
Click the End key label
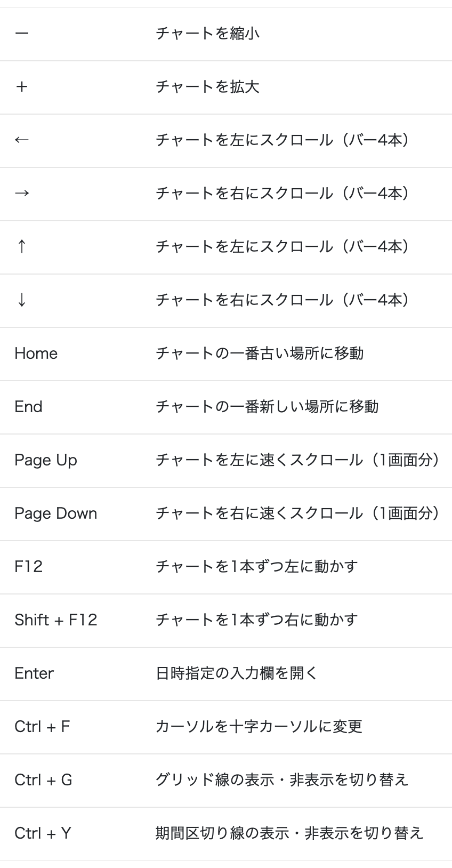click(x=28, y=407)
